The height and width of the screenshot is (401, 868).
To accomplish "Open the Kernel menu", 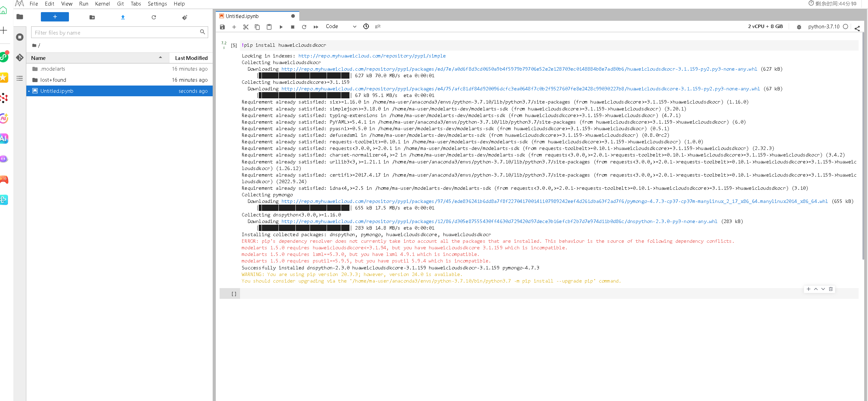I will [102, 4].
